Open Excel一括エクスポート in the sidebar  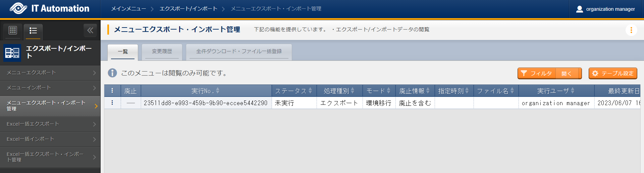point(50,124)
